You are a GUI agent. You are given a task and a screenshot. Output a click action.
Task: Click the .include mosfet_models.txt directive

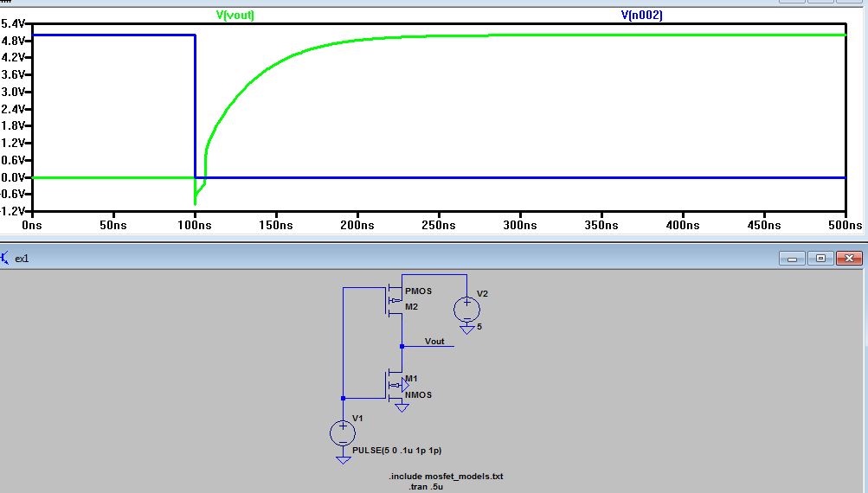(x=446, y=477)
